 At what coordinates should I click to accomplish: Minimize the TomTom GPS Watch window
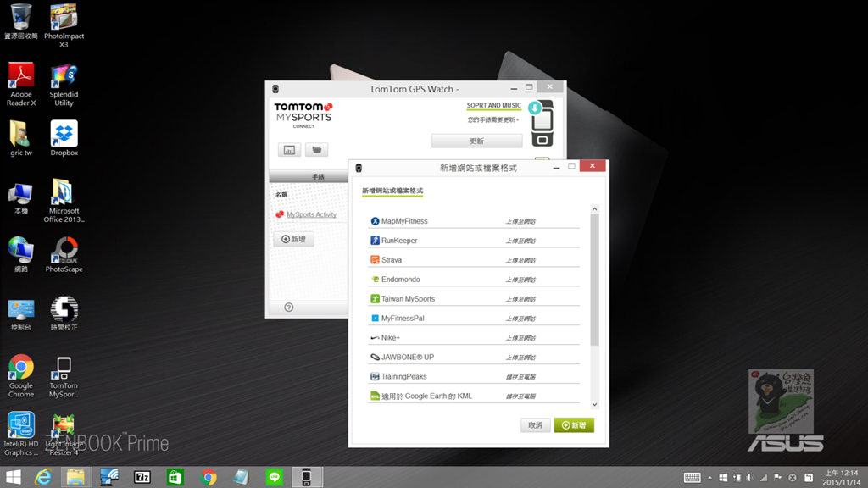[514, 88]
